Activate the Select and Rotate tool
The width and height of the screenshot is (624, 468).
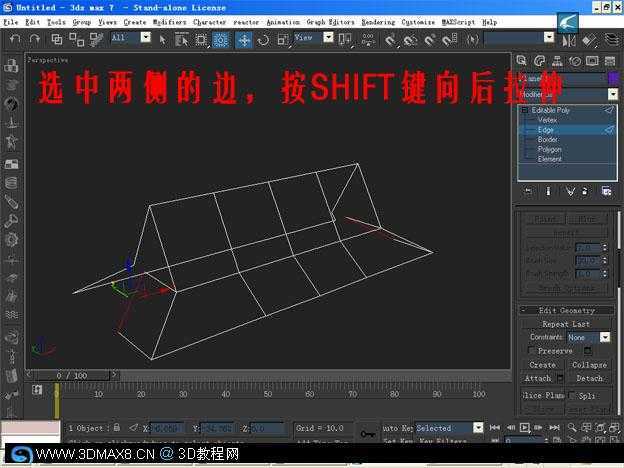click(x=263, y=40)
